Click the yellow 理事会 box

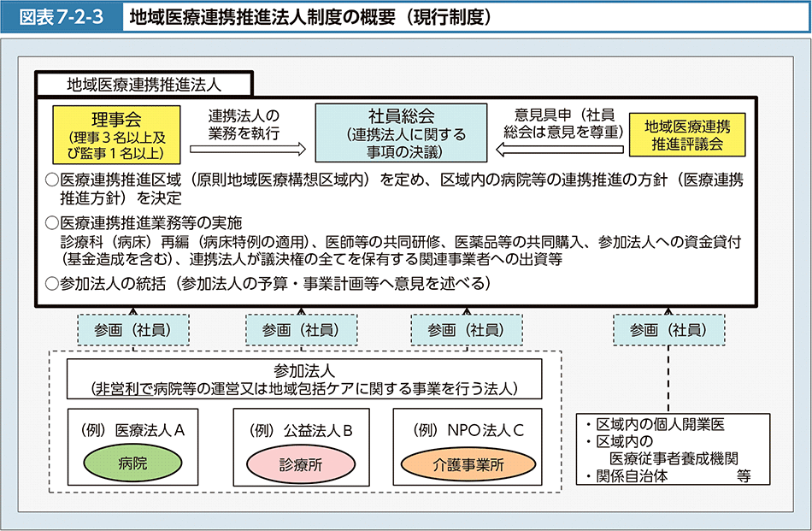click(116, 134)
